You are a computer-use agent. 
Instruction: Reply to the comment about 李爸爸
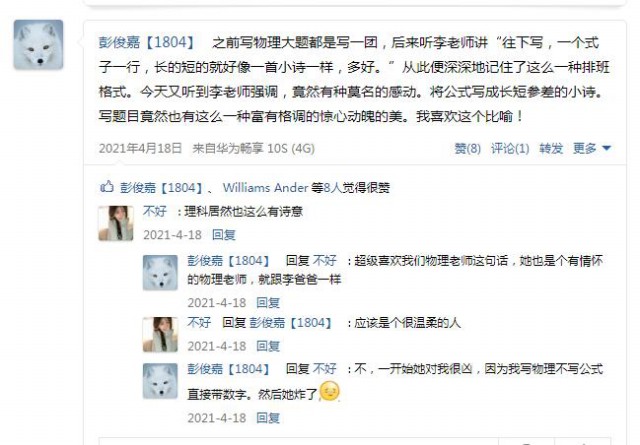click(x=268, y=303)
